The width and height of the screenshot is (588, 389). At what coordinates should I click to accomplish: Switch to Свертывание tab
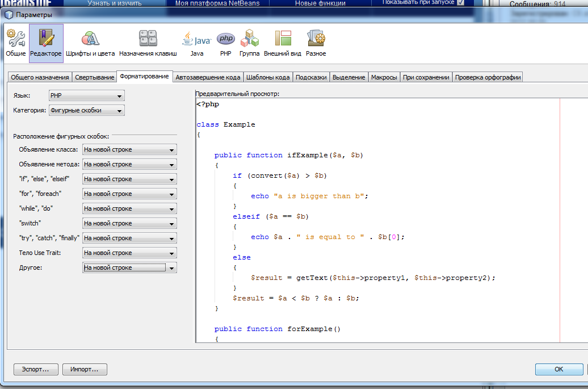click(94, 77)
